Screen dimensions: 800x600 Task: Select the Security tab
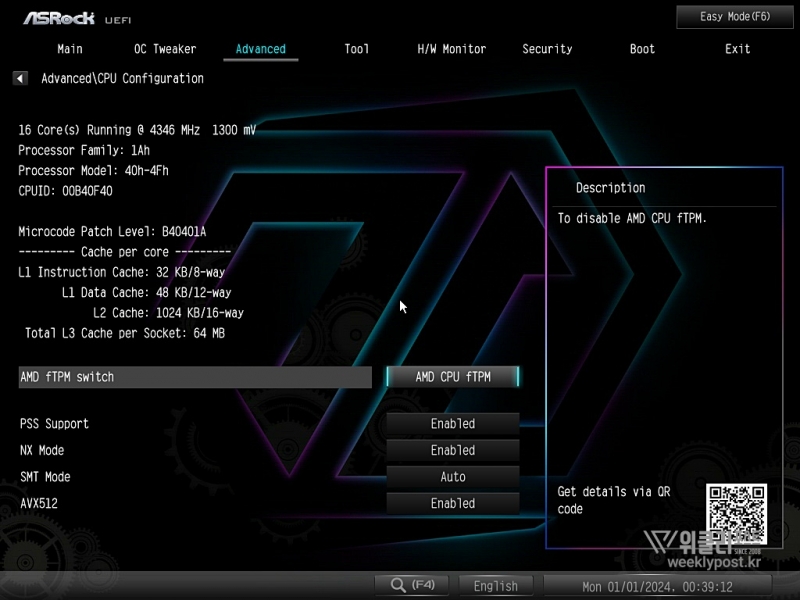coord(547,49)
